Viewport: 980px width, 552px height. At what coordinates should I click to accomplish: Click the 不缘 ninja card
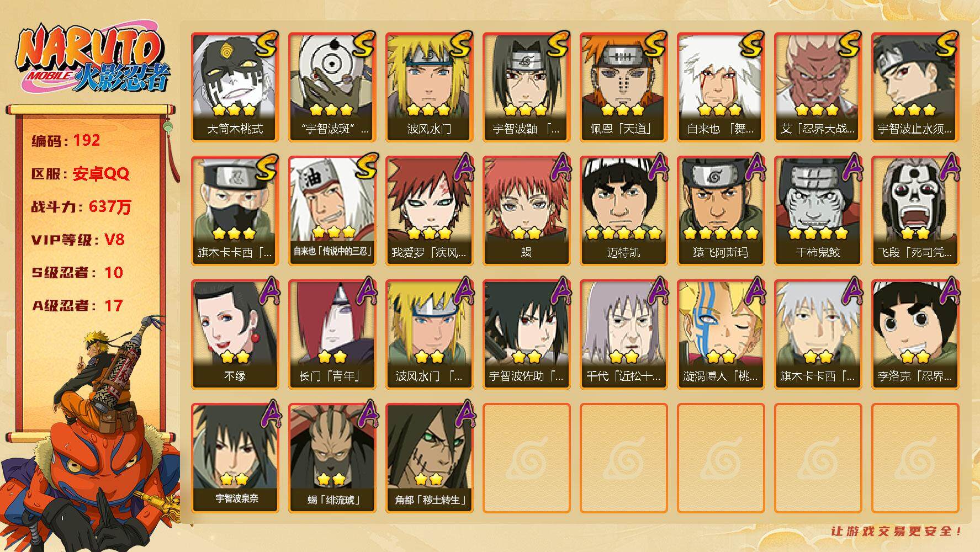(x=235, y=335)
